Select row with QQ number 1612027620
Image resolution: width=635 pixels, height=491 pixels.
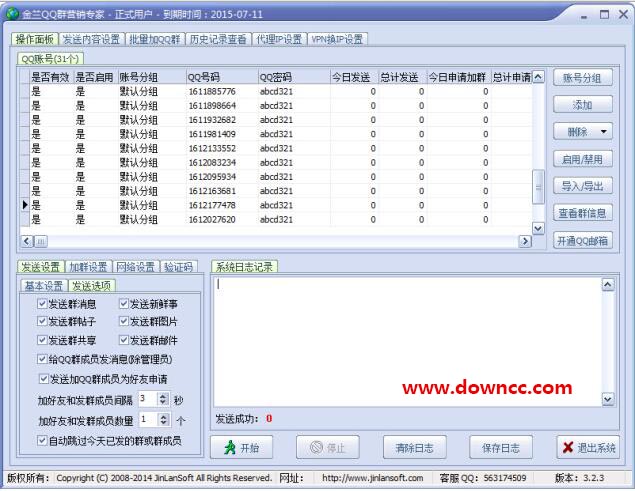click(277, 220)
